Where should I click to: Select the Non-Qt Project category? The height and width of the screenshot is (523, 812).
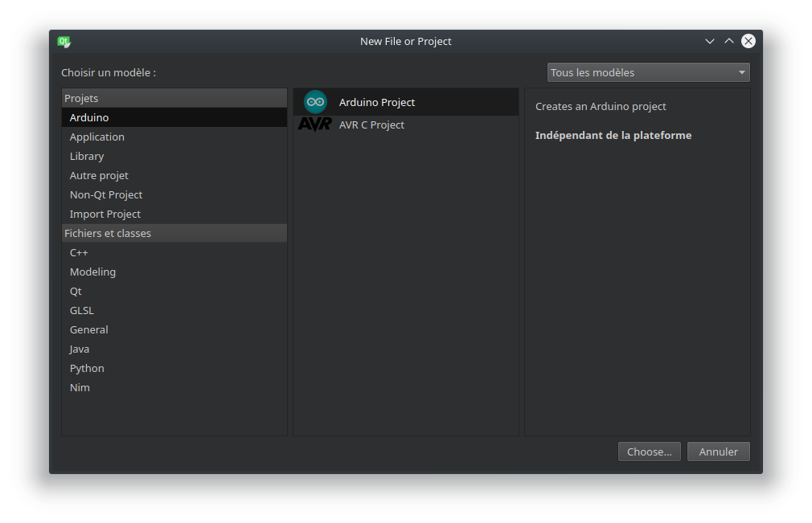(x=174, y=194)
